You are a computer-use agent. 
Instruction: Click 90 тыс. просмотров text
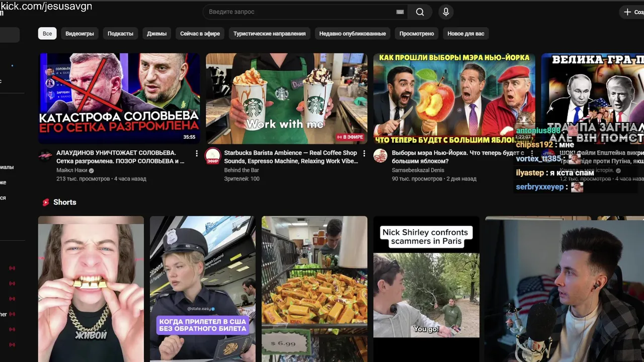(x=417, y=179)
